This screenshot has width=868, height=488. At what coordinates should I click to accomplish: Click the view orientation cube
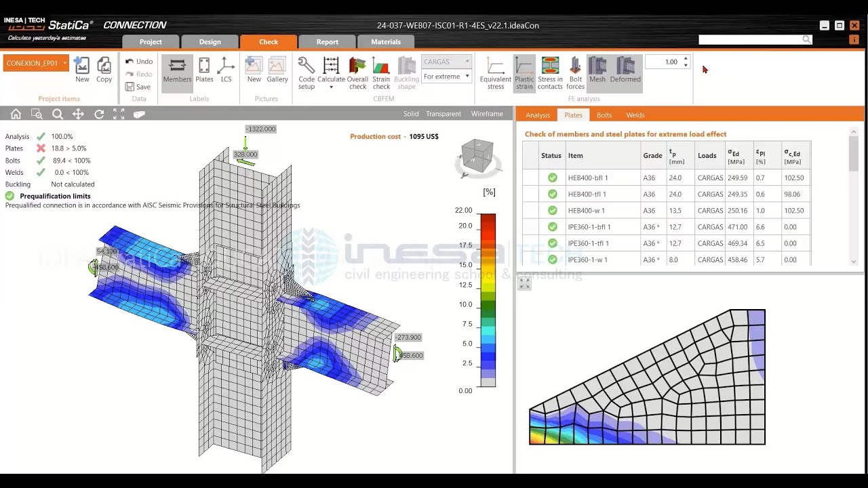click(x=478, y=157)
